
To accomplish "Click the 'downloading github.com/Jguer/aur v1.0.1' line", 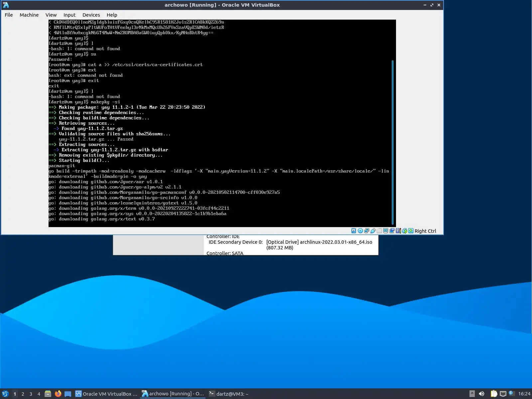I will (x=106, y=182).
